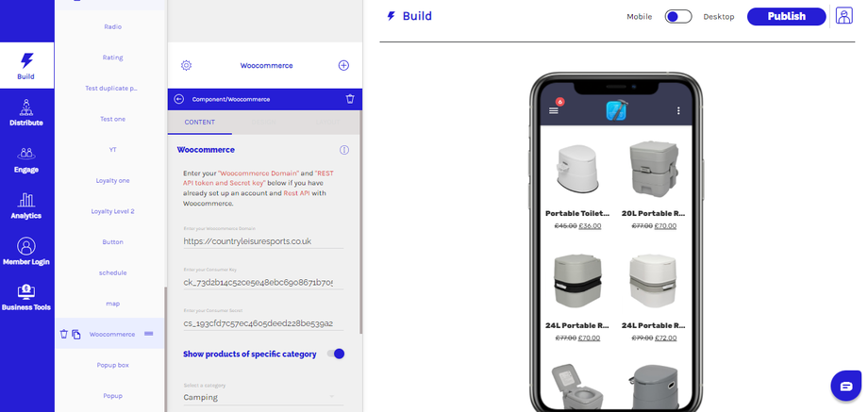Open Member Login
Image resolution: width=868 pixels, height=412 pixels.
(26, 252)
